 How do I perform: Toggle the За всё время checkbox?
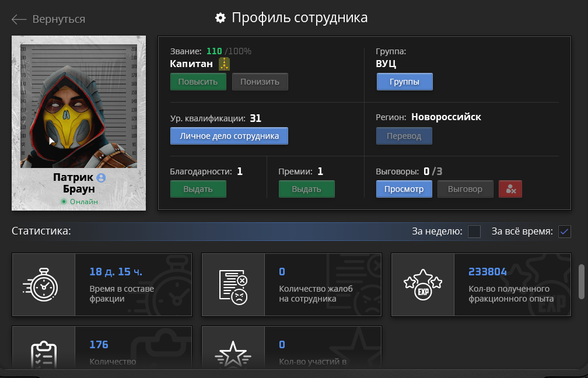click(x=565, y=232)
